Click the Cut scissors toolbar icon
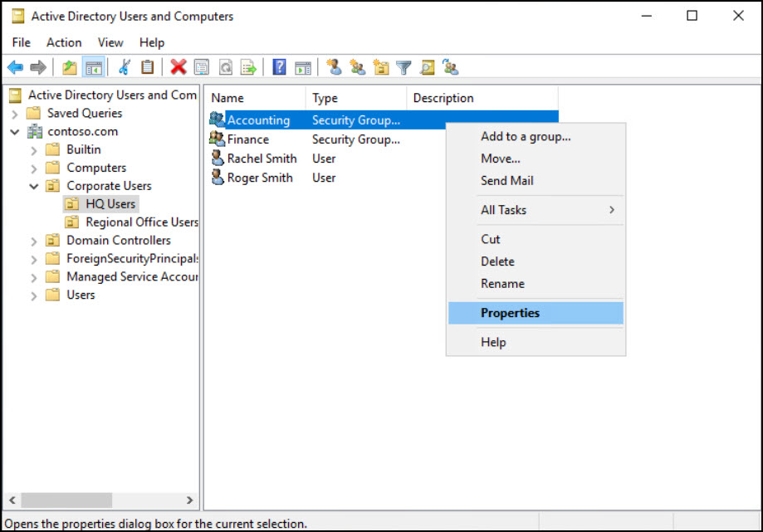The image size is (763, 532). click(x=125, y=67)
